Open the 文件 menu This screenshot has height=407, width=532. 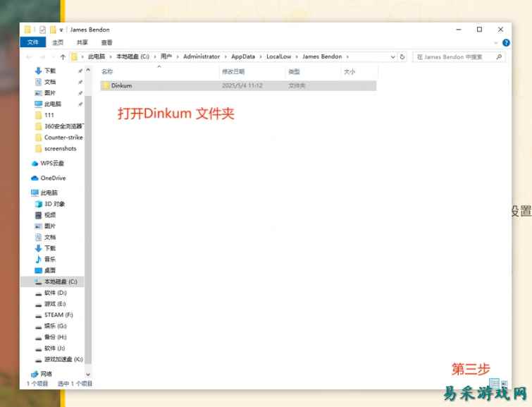pos(32,42)
